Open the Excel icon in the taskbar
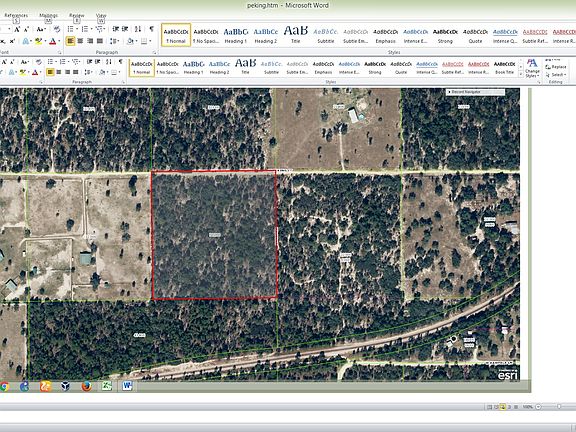The width and height of the screenshot is (576, 432). 107,386
